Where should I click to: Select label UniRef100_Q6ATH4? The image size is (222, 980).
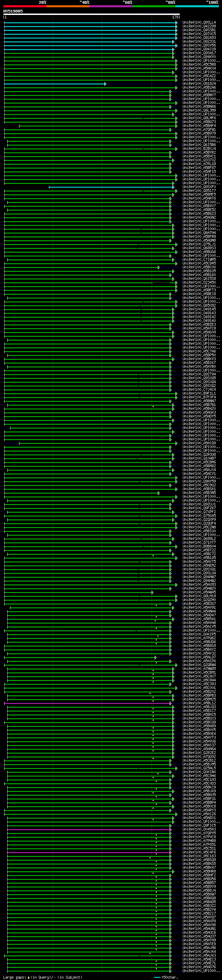tap(199, 233)
